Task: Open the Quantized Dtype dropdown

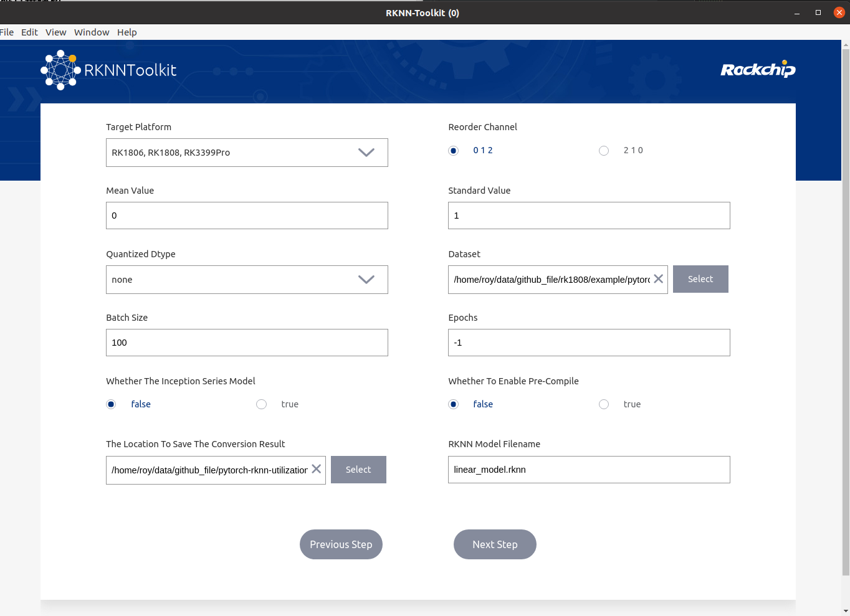Action: [x=247, y=280]
